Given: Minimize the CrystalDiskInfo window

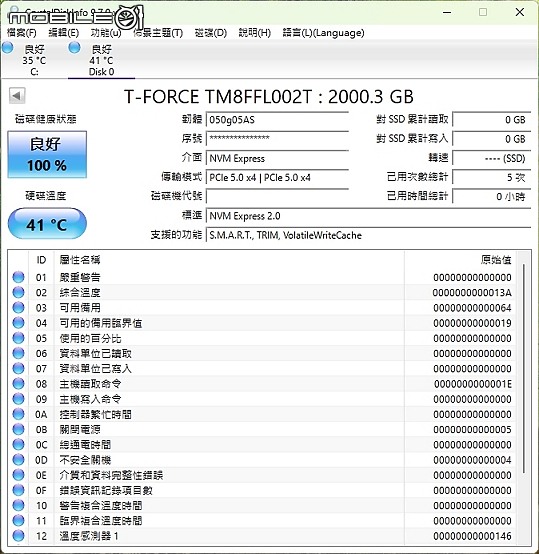Looking at the screenshot, I should coord(447,12).
